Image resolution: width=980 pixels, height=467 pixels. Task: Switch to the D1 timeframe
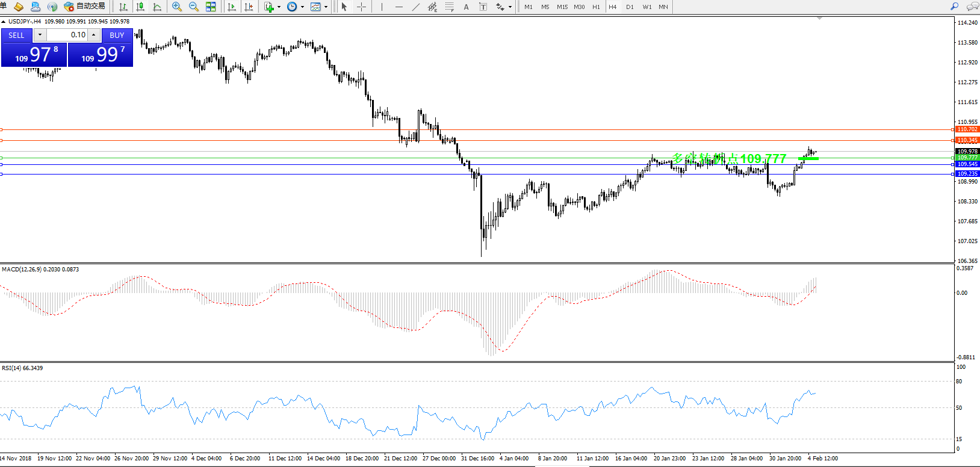click(x=630, y=7)
